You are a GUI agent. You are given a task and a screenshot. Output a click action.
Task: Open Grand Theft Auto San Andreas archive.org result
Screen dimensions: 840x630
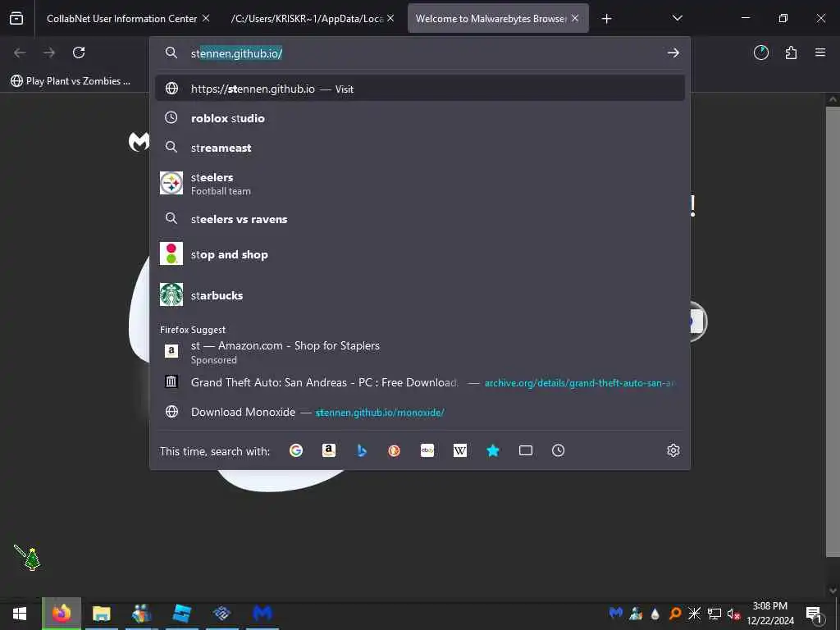[x=420, y=382]
